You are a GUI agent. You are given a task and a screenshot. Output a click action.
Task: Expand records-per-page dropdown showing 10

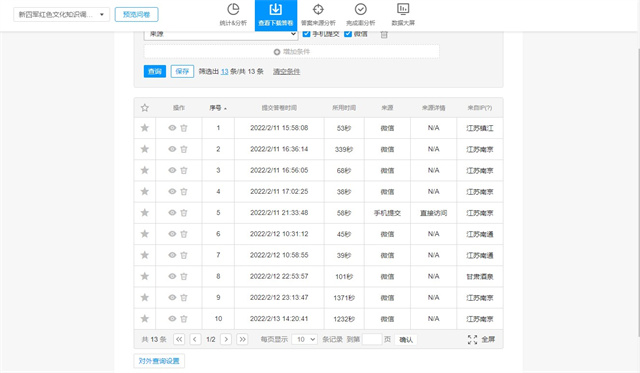coord(304,339)
